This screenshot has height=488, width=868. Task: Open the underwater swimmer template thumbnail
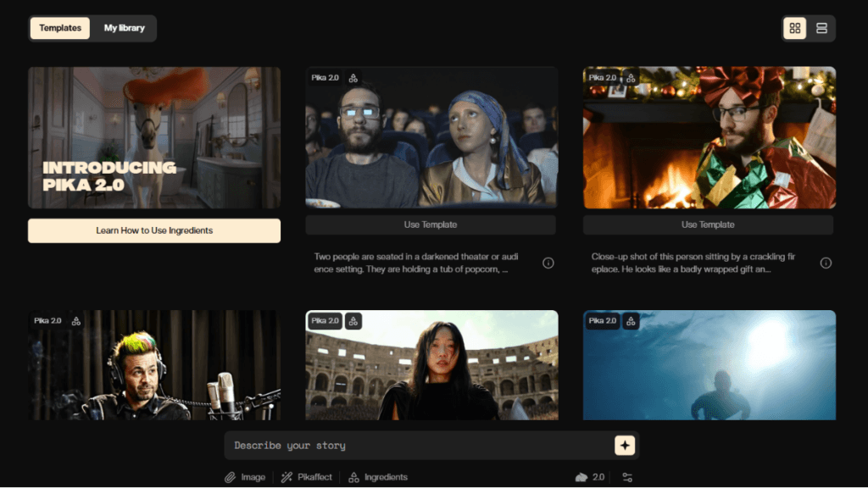coord(709,365)
